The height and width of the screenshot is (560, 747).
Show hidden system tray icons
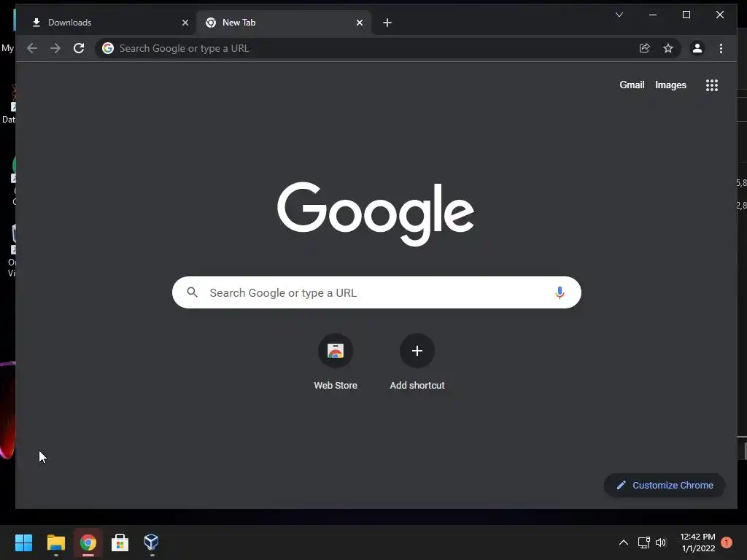tap(623, 542)
